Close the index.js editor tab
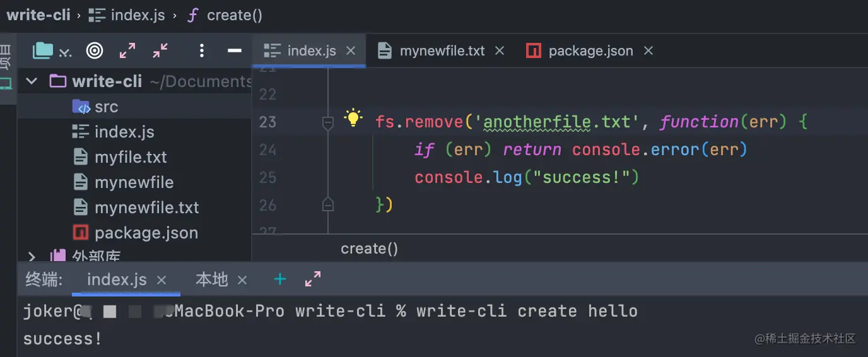Screen dimensions: 868x357 pyautogui.click(x=351, y=51)
